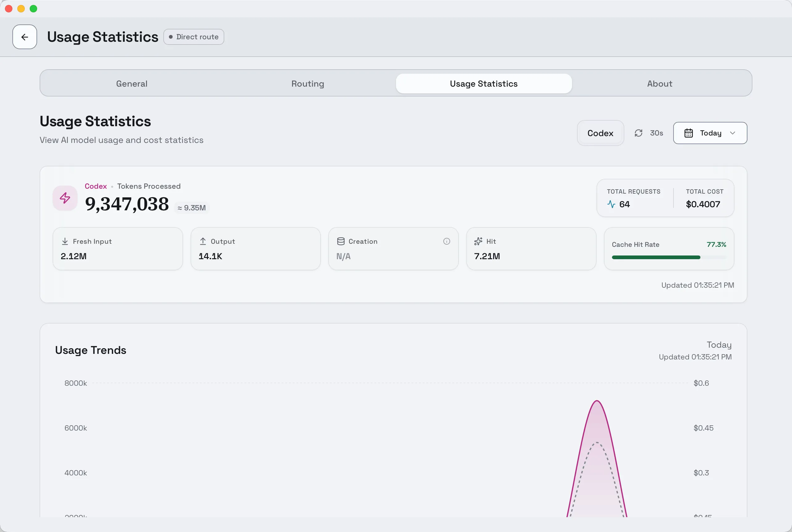The image size is (792, 532).
Task: Click the 8000k y-axis label
Action: [x=76, y=383]
